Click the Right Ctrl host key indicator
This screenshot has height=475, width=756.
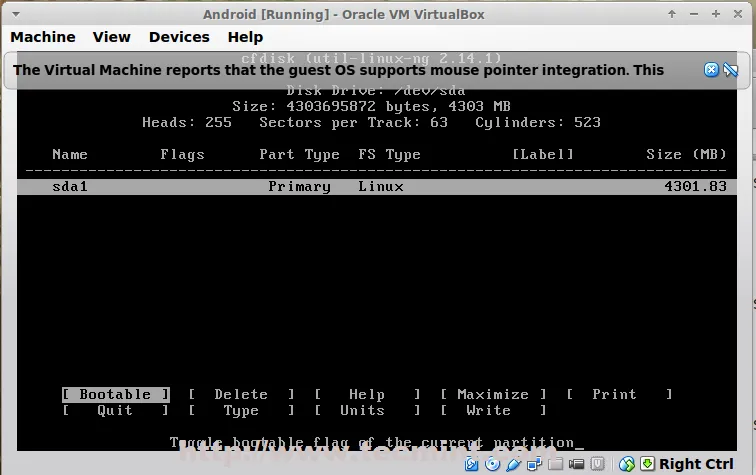coord(696,464)
